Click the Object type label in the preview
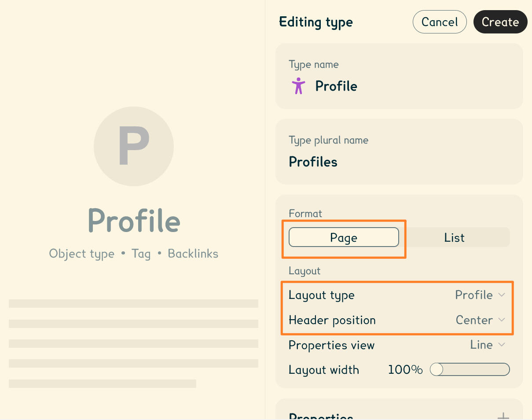Image resolution: width=532 pixels, height=420 pixels. tap(82, 254)
